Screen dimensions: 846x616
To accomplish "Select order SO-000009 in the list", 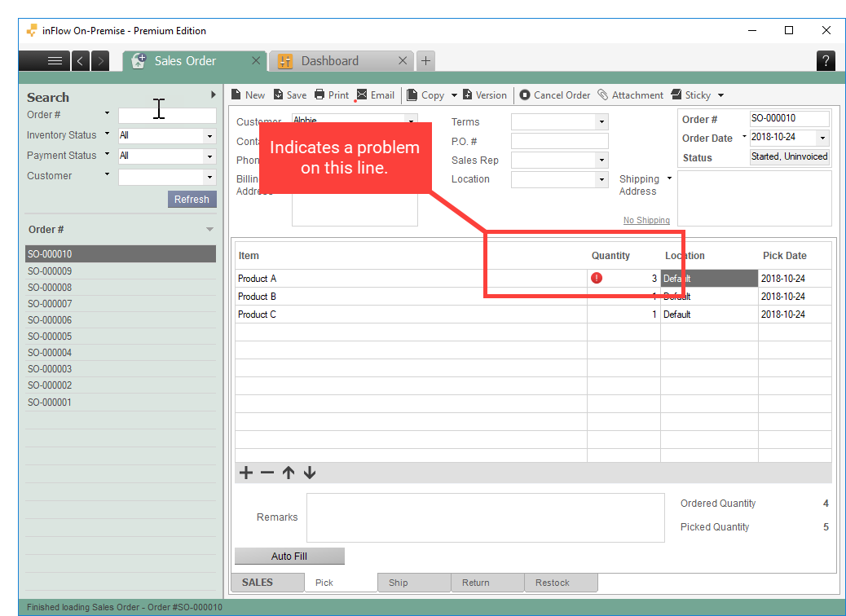I will click(121, 271).
